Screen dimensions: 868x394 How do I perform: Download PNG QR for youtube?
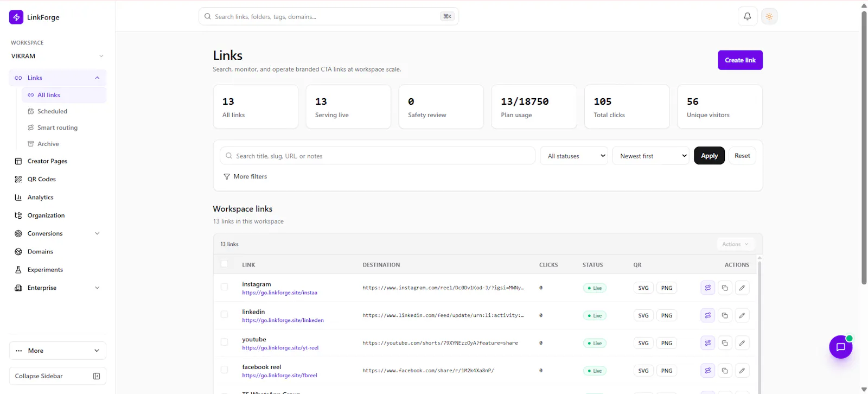(667, 344)
